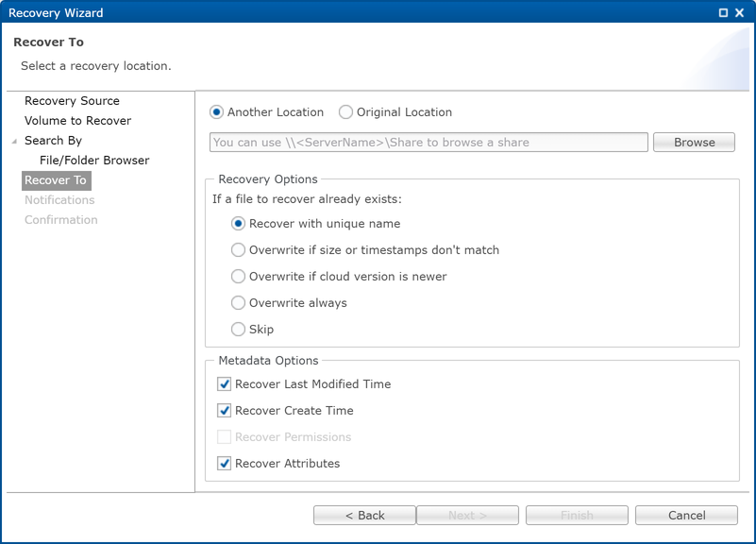Select the Original Location radio button

tap(345, 112)
